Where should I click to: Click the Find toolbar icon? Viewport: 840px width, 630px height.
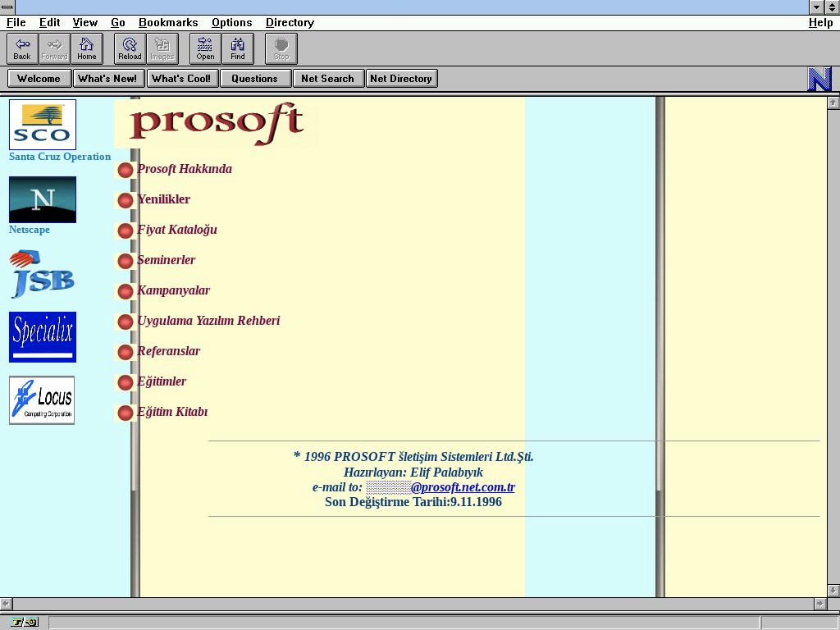tap(237, 48)
